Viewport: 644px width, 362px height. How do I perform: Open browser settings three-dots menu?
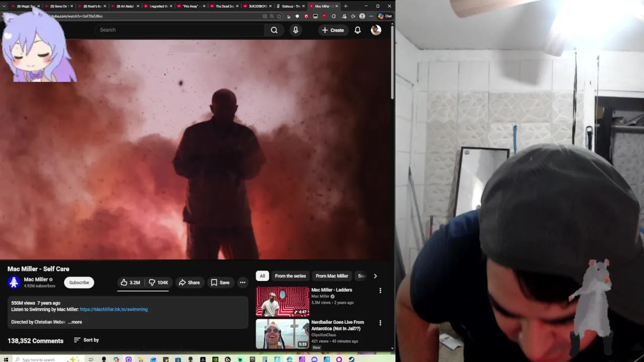click(371, 16)
